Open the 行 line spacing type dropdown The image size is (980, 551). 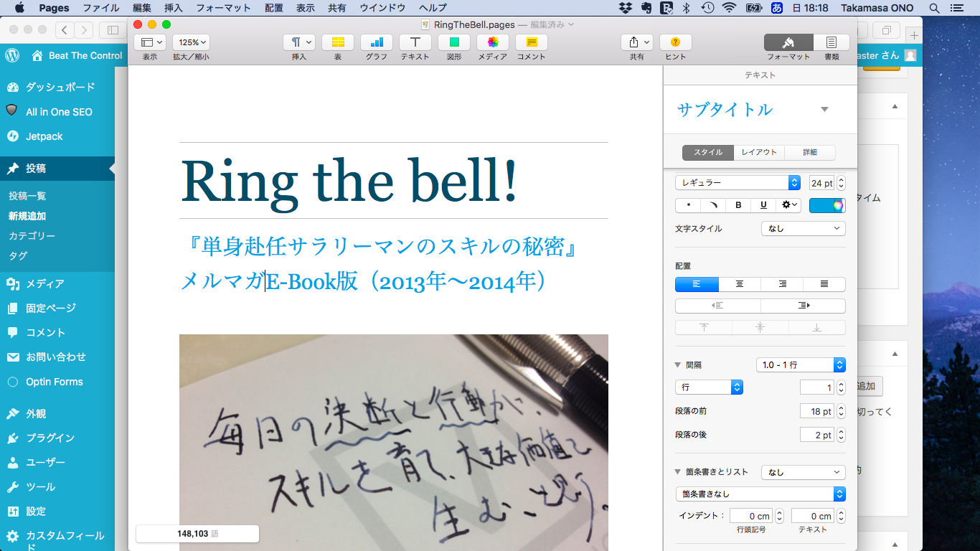(x=709, y=387)
